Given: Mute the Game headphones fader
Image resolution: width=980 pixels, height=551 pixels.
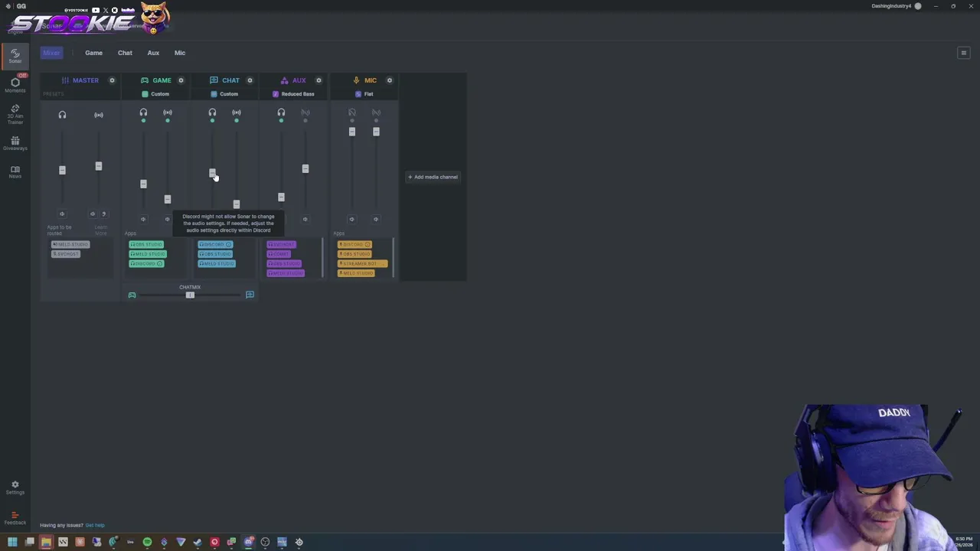Looking at the screenshot, I should [x=143, y=219].
